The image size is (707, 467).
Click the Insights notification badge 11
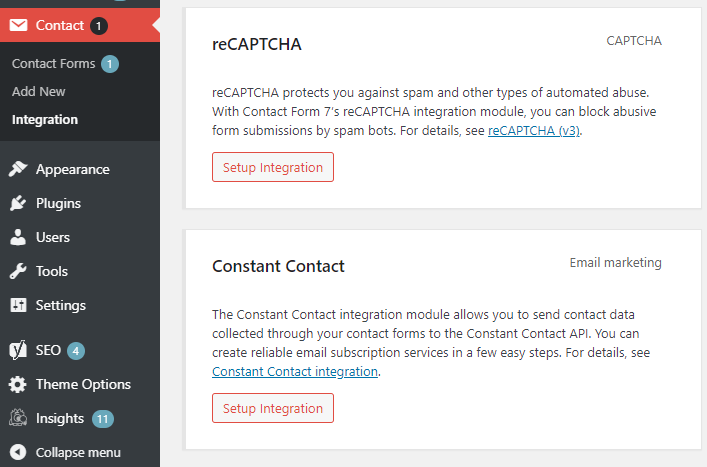pyautogui.click(x=103, y=419)
